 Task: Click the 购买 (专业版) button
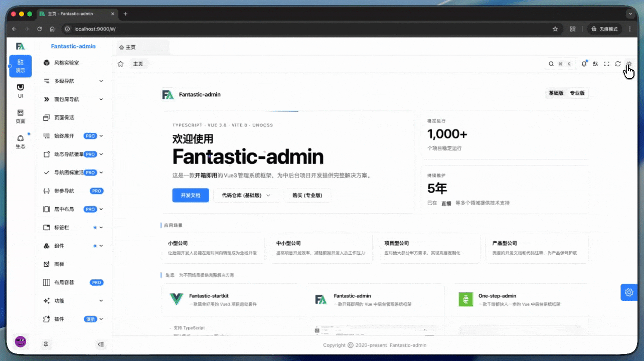pyautogui.click(x=307, y=196)
